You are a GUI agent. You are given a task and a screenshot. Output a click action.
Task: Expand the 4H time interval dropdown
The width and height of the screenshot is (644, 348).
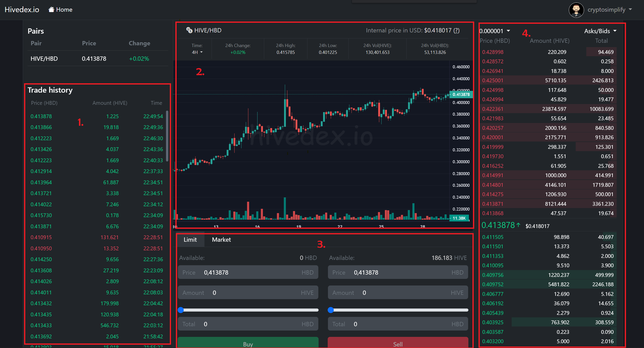197,52
